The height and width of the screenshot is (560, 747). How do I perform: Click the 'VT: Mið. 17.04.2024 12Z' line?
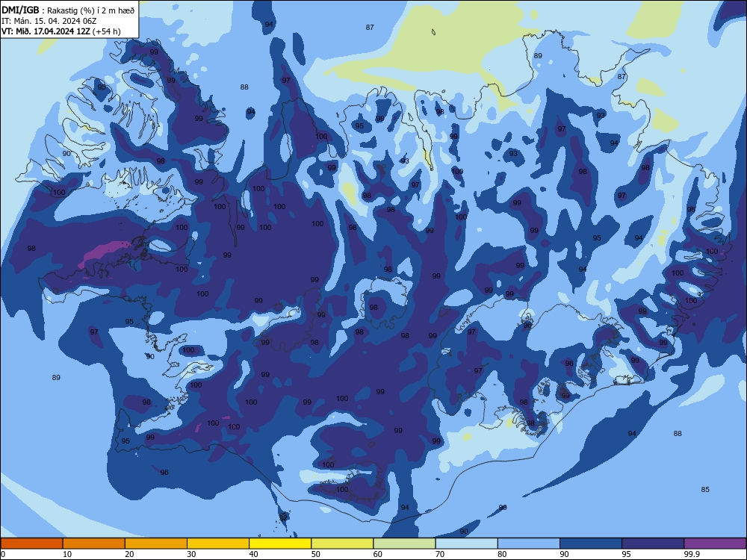(x=46, y=31)
